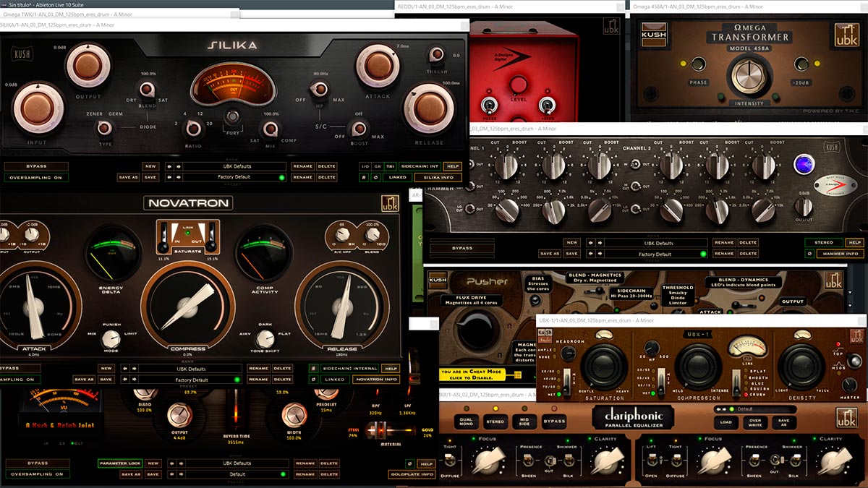Click previous bank arrow in Novatron
The image size is (868, 488).
click(125, 368)
